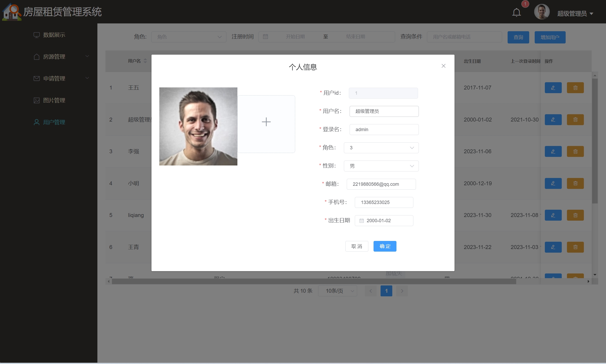
Task: Open the 性别 dropdown showing 男
Action: coord(381,166)
